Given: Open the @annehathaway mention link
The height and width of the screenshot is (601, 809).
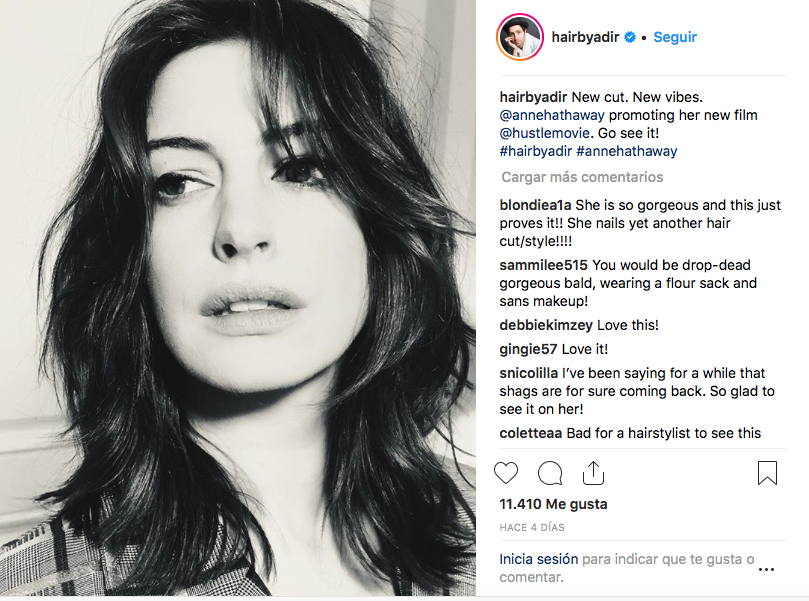Looking at the screenshot, I should 549,116.
